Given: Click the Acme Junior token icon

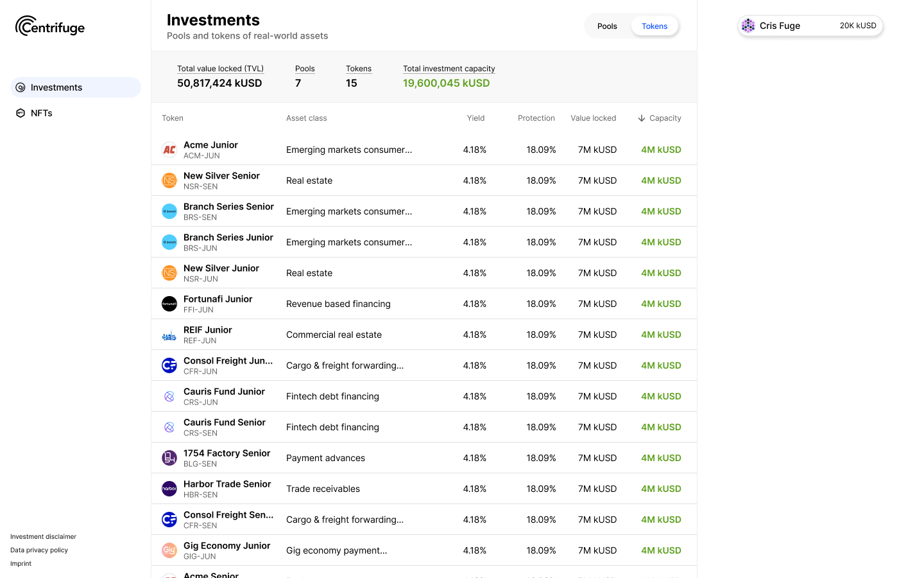Looking at the screenshot, I should point(169,150).
